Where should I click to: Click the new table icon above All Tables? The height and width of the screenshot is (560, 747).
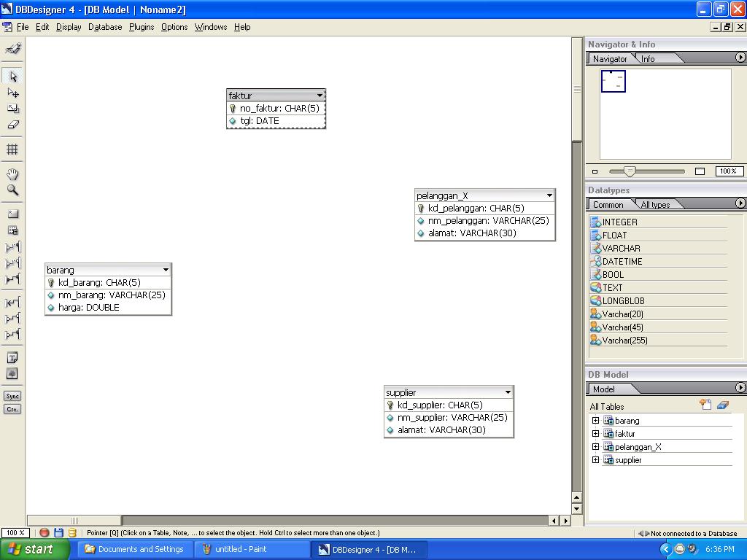[705, 405]
